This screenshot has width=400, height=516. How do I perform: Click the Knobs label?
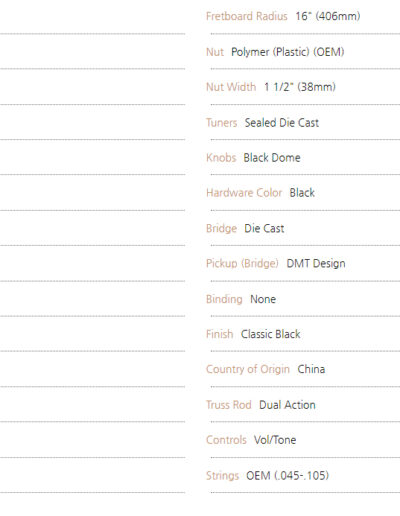pos(221,157)
